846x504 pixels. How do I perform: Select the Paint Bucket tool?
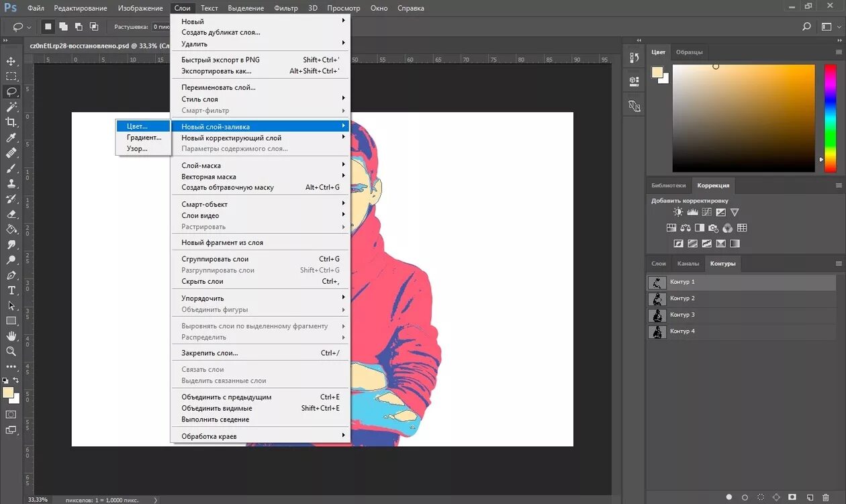(x=11, y=229)
